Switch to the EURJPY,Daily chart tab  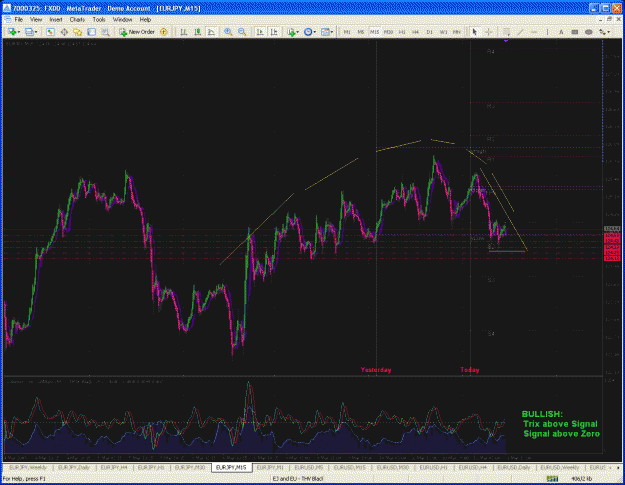pyautogui.click(x=75, y=467)
